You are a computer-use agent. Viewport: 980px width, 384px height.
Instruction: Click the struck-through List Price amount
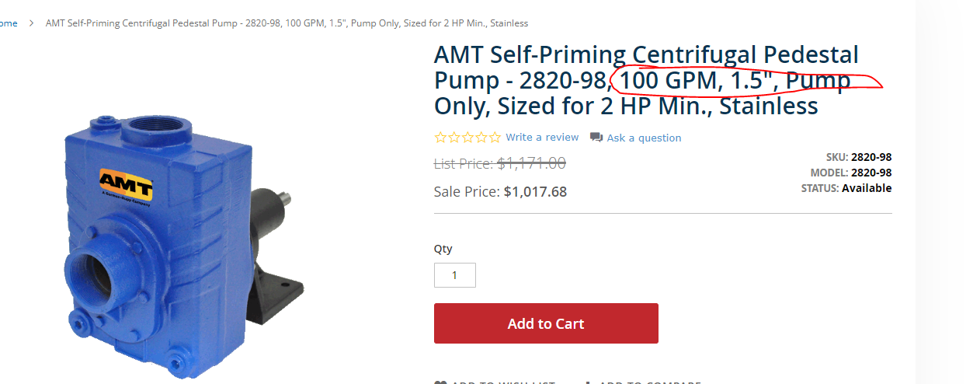click(531, 163)
